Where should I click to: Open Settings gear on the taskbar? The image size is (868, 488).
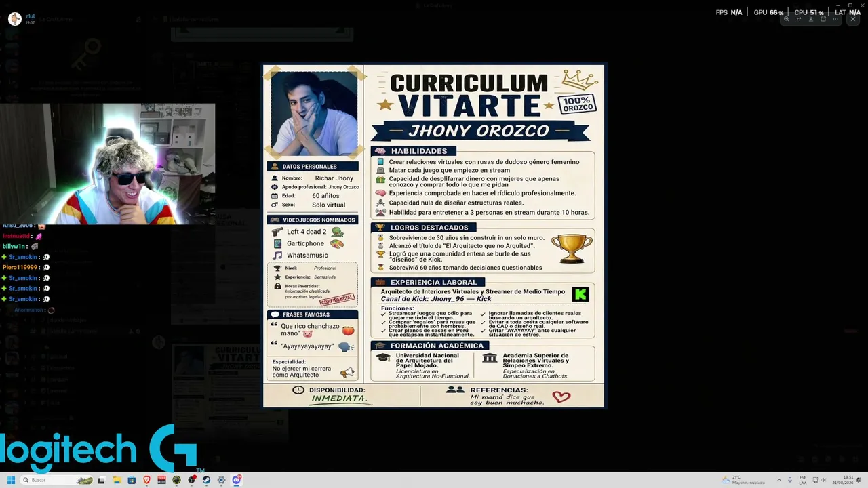point(221,480)
